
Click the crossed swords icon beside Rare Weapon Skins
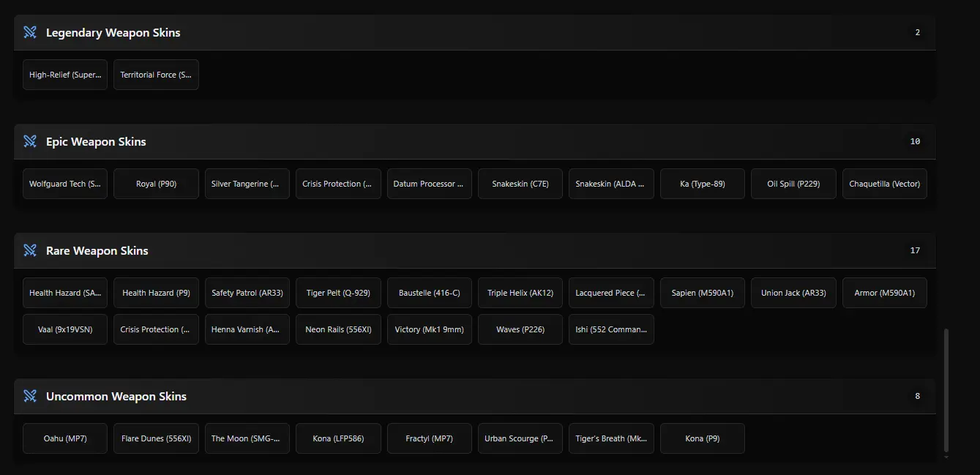click(x=30, y=250)
